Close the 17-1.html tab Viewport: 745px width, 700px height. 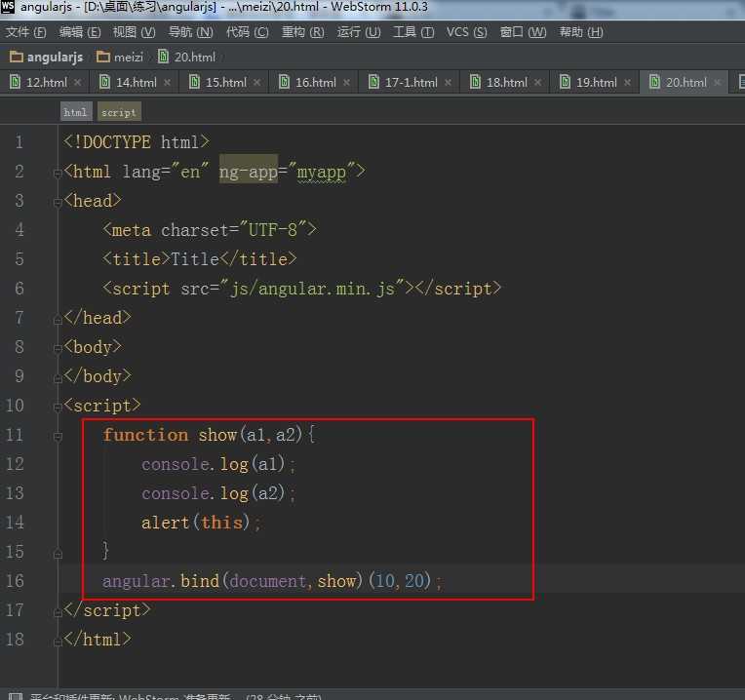[x=448, y=83]
